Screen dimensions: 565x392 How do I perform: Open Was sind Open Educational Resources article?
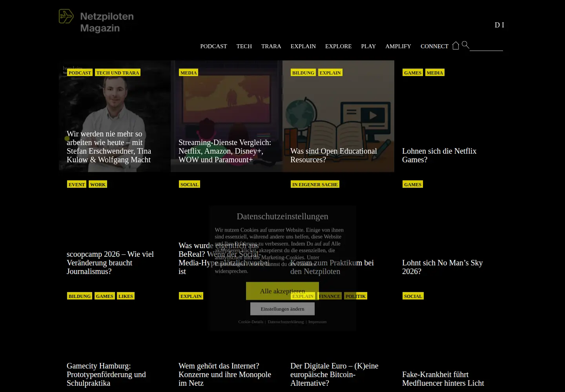coord(334,155)
